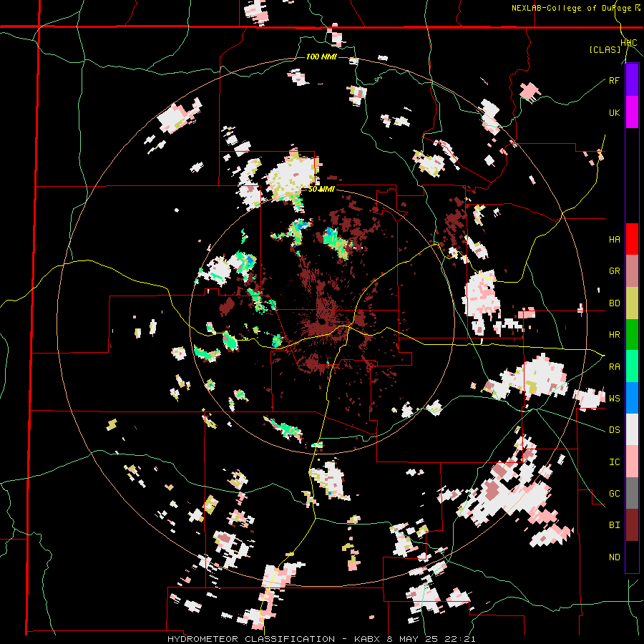Click the GR legend label
The image size is (644, 644).
(x=614, y=271)
